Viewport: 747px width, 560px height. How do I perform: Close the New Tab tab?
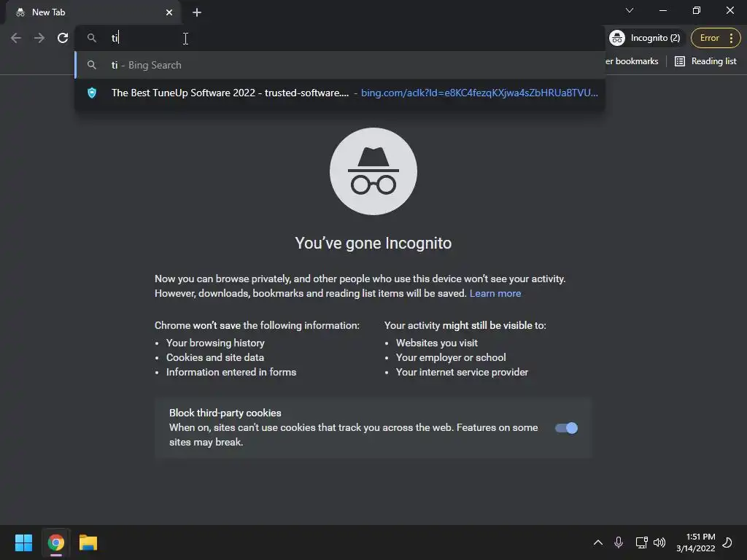point(169,12)
